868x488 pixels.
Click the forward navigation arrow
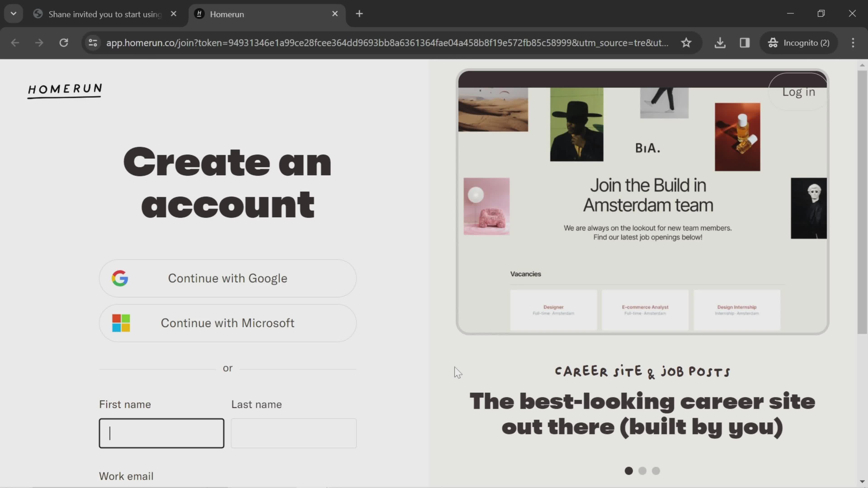point(39,42)
